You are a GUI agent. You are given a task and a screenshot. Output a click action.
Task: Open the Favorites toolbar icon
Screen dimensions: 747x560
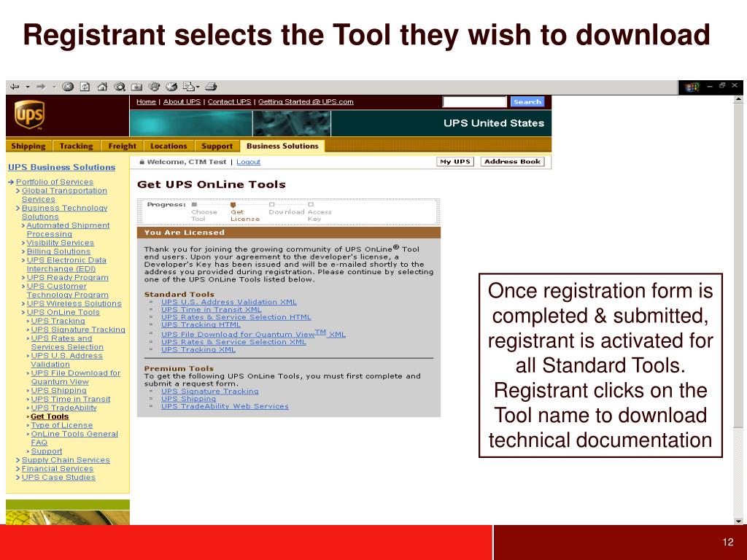[x=136, y=87]
